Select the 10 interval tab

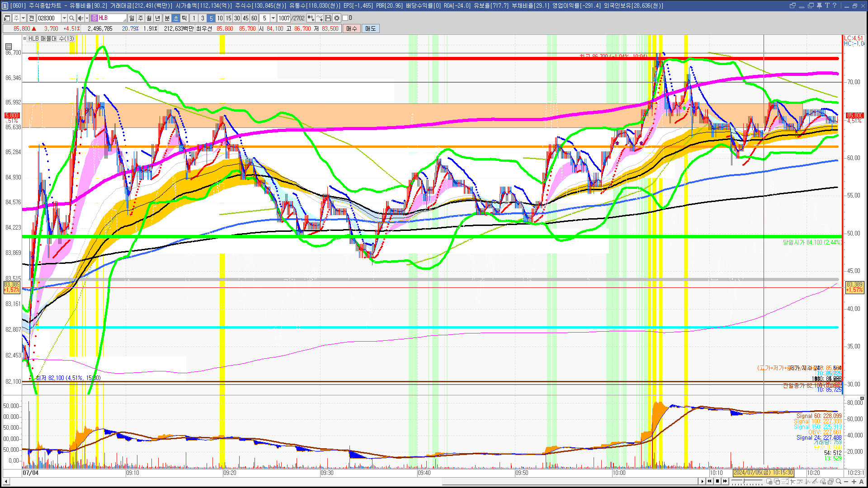click(220, 18)
